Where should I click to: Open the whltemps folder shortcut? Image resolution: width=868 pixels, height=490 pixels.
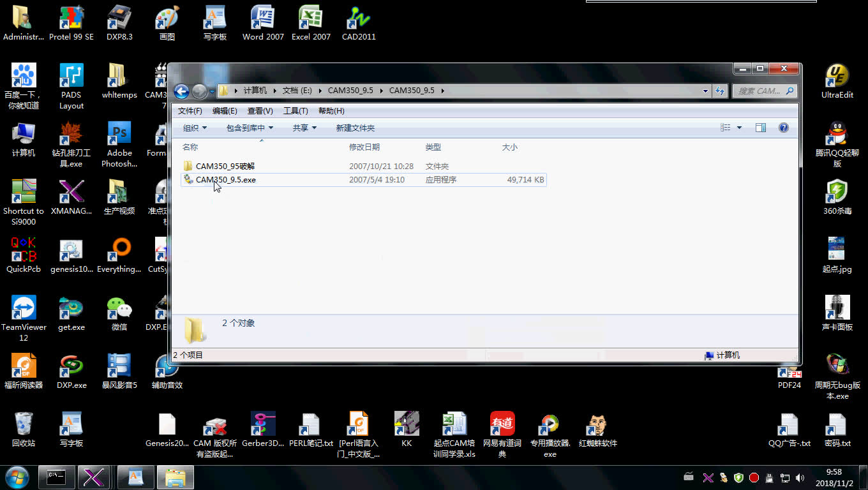tap(119, 82)
